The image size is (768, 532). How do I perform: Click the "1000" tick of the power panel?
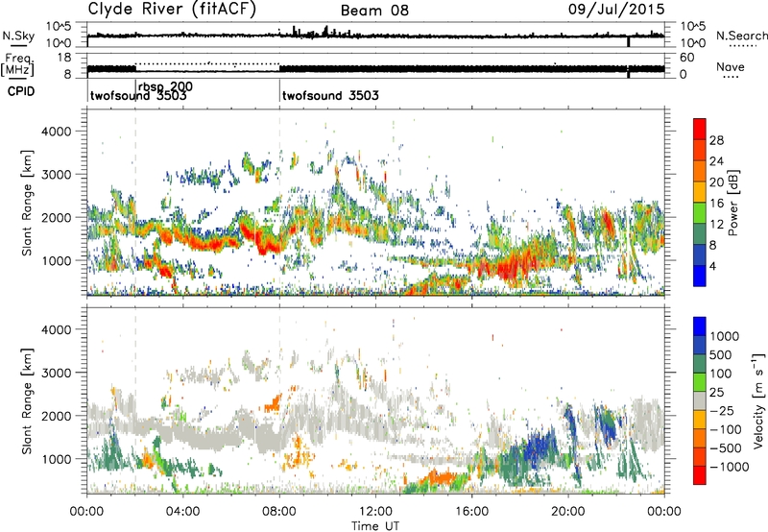(56, 260)
